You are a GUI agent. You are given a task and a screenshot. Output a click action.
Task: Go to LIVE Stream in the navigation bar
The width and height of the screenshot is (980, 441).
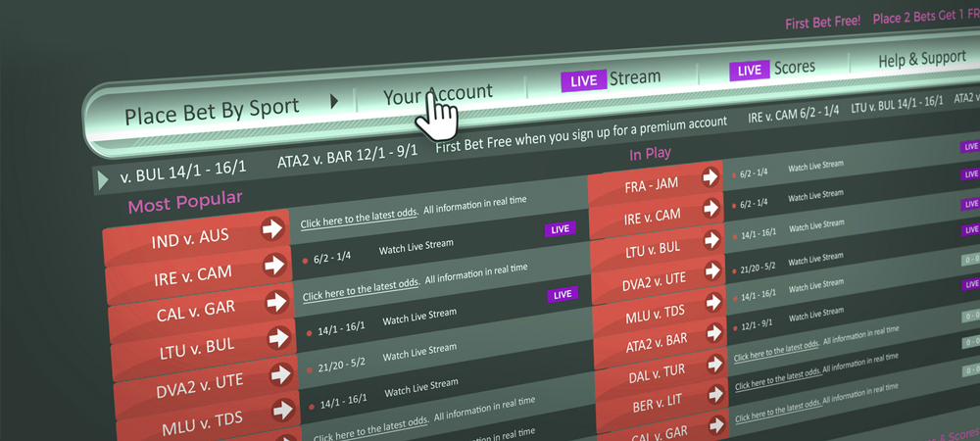pyautogui.click(x=611, y=79)
